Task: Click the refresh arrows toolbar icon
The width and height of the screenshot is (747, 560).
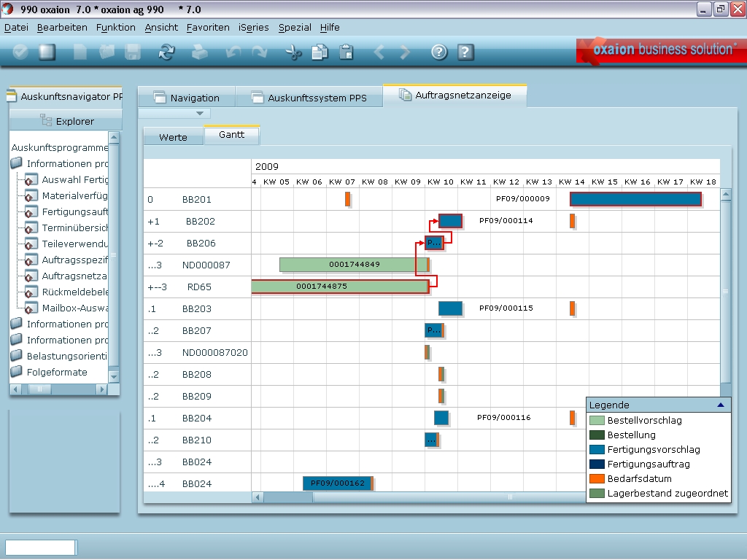Action: [167, 52]
